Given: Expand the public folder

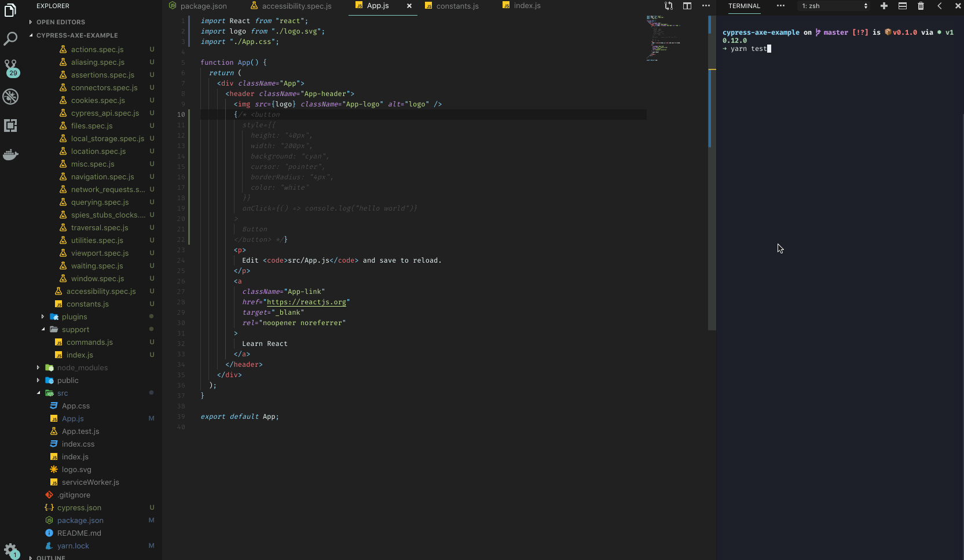Looking at the screenshot, I should 68,381.
